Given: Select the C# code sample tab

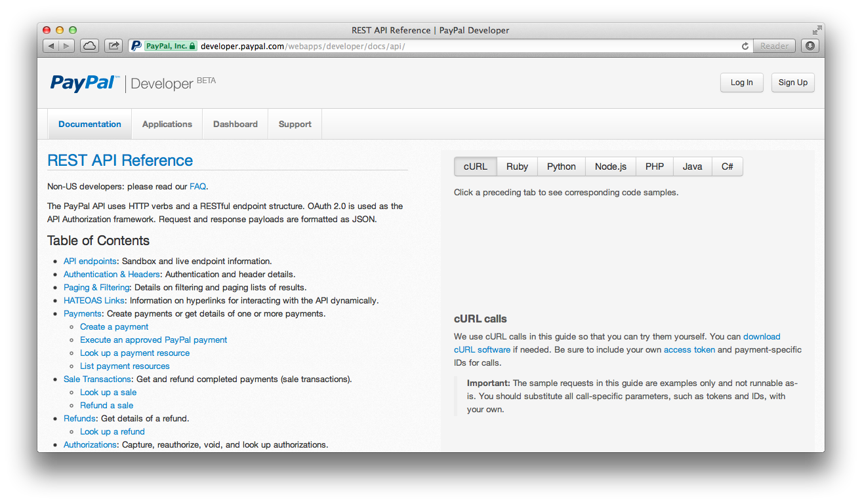Looking at the screenshot, I should click(728, 166).
